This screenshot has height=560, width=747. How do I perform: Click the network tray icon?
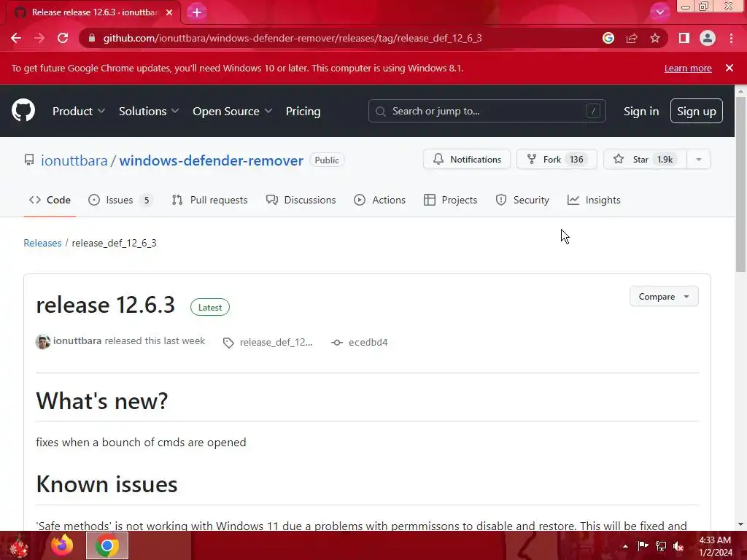661,546
